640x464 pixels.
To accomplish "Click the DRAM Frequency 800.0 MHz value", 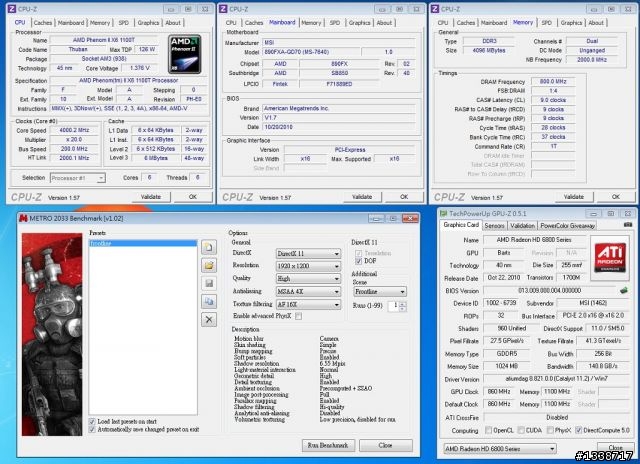I will (553, 82).
